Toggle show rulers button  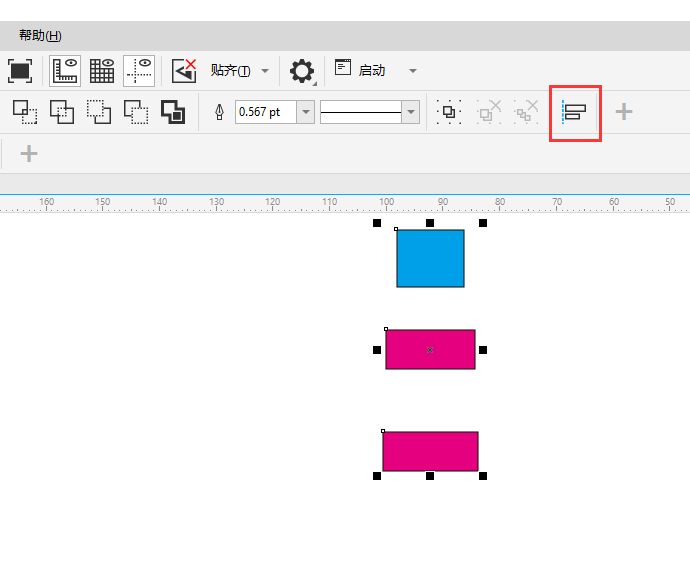tap(65, 71)
